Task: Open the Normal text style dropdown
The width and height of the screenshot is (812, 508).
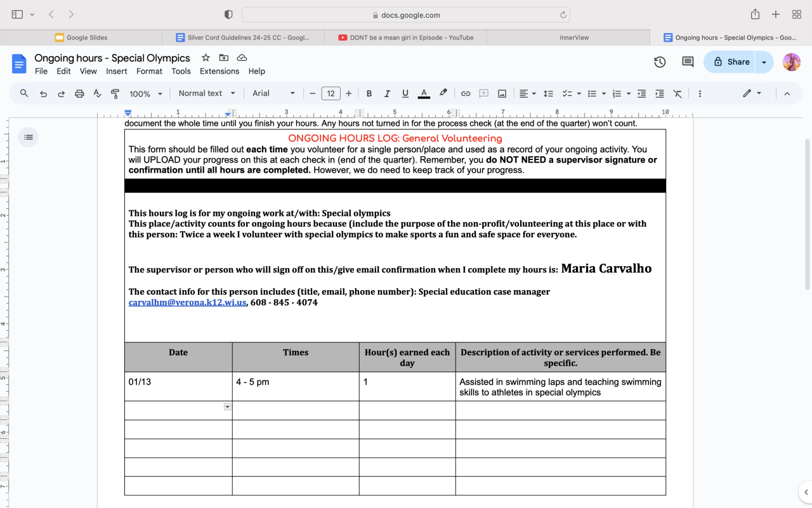Action: click(x=207, y=93)
